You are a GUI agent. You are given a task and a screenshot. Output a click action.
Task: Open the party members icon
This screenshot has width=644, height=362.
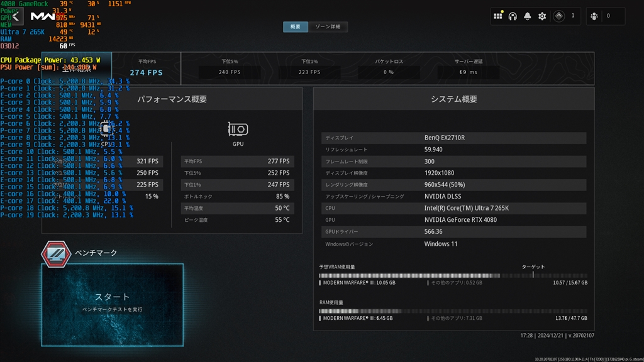pyautogui.click(x=594, y=16)
